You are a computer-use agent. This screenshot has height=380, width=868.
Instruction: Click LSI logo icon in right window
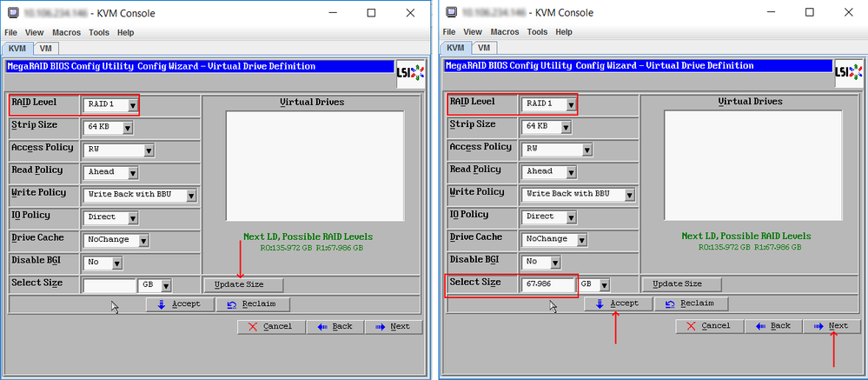tap(849, 73)
